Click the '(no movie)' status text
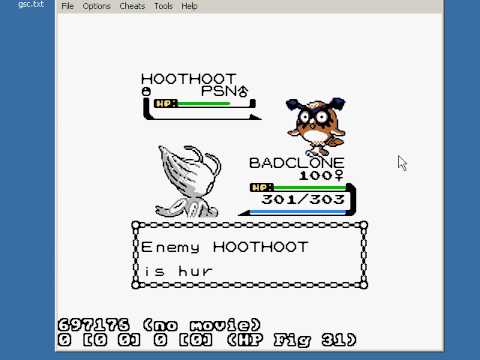 (x=202, y=325)
